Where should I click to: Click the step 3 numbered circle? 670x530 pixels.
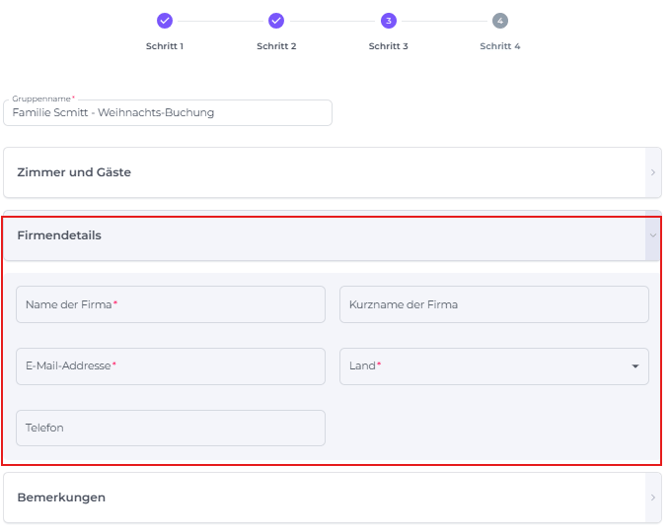(x=388, y=20)
